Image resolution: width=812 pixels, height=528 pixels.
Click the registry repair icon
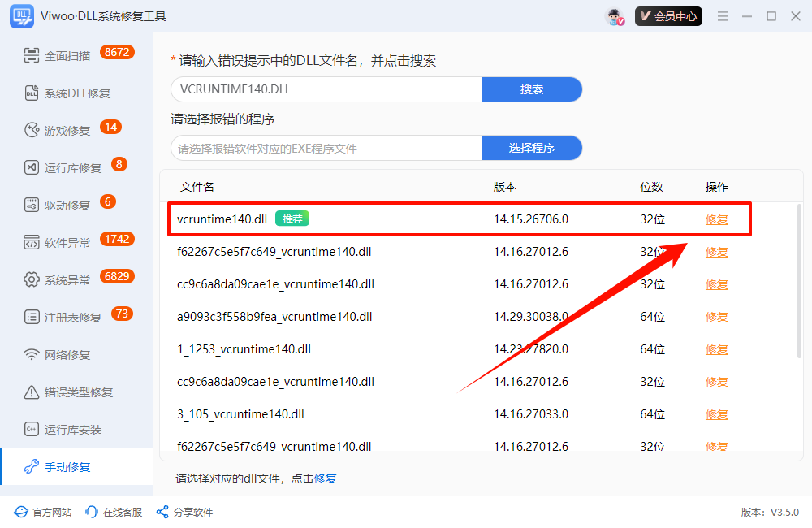click(32, 318)
